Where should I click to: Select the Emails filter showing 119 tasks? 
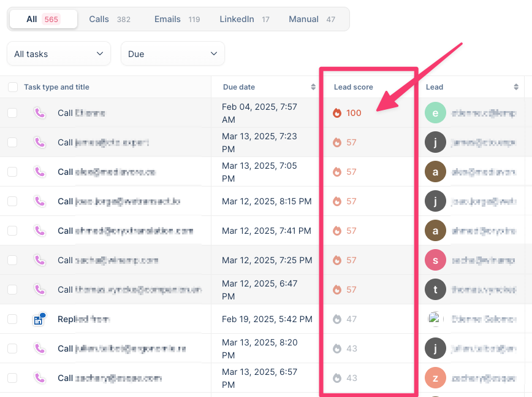click(167, 18)
